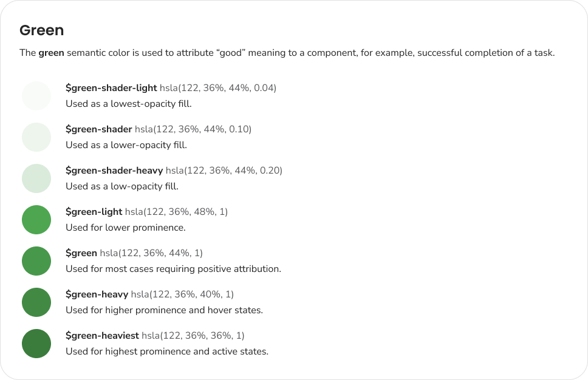The width and height of the screenshot is (588, 380).
Task: Click the $green-heaviest variable name
Action: tap(102, 336)
